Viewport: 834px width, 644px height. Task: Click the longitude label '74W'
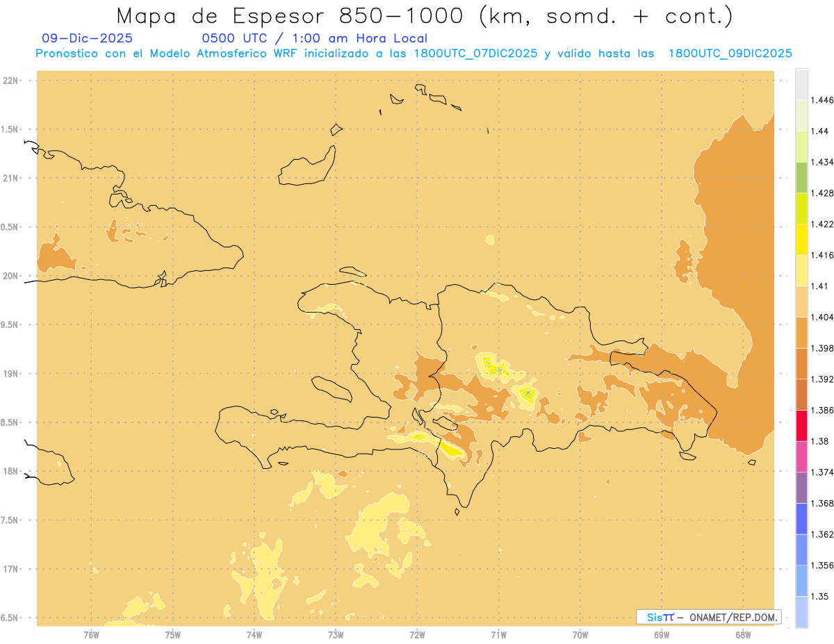(254, 634)
